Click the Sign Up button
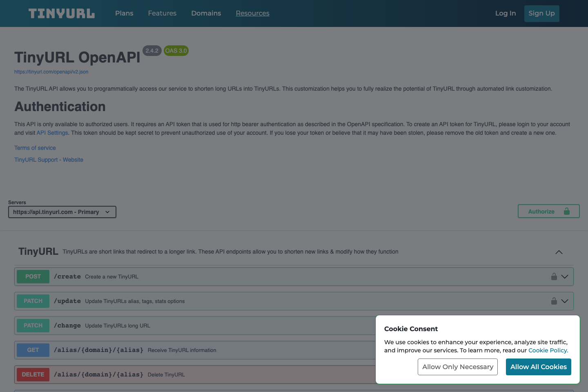Viewport: 588px width, 392px height. point(541,13)
